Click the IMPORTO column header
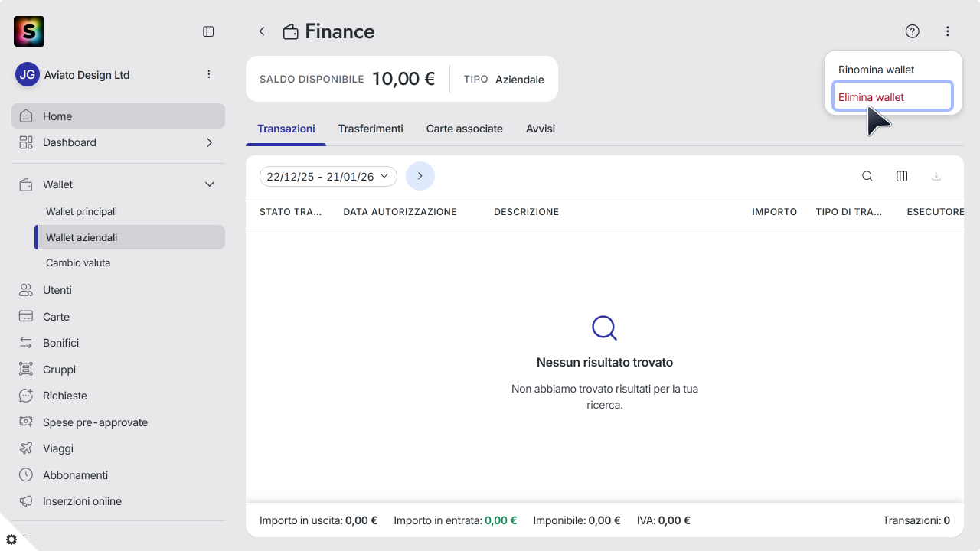The image size is (980, 551). click(x=774, y=212)
